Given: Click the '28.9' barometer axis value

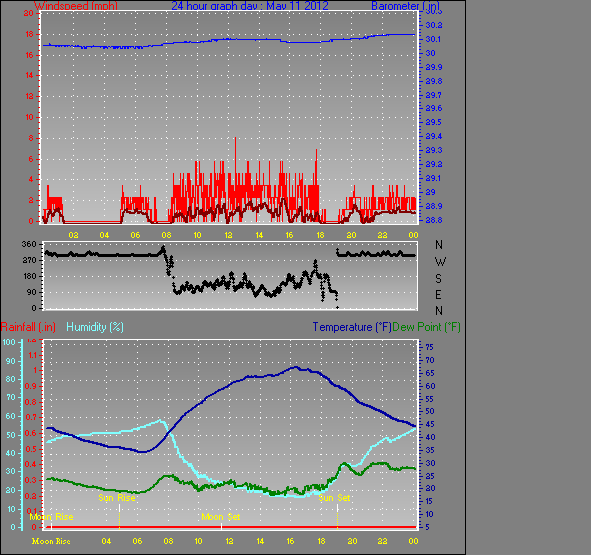Looking at the screenshot, I should pos(434,206).
